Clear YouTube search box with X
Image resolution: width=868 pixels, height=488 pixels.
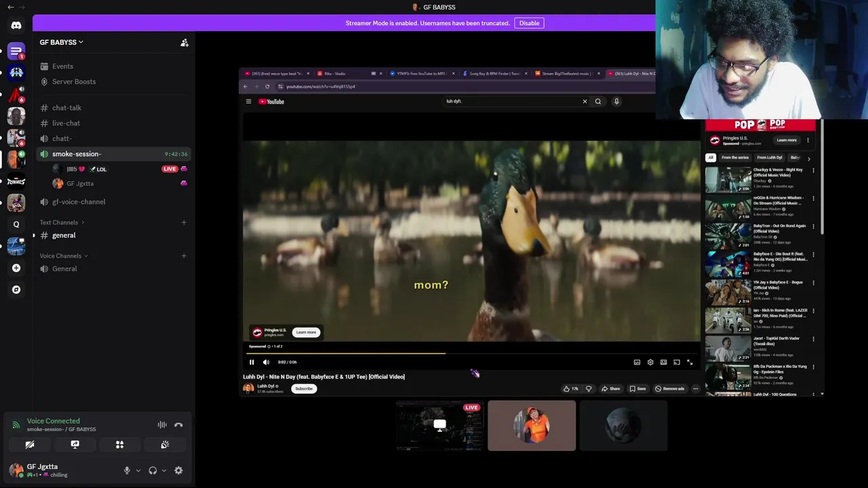click(585, 102)
